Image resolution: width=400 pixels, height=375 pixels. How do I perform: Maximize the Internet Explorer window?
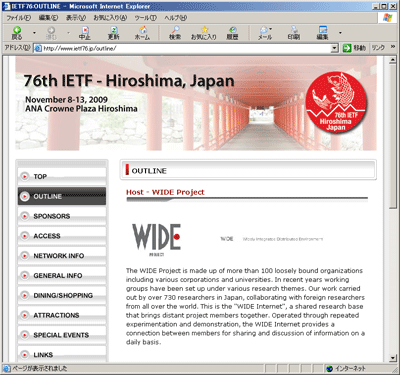384,6
